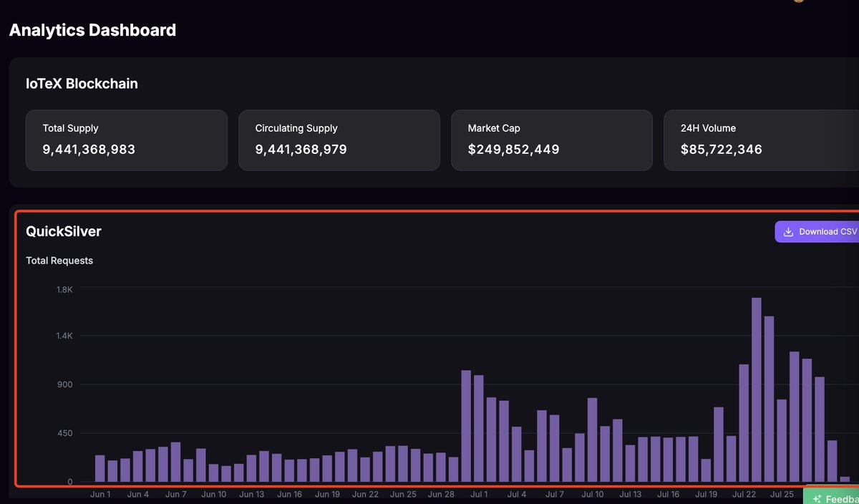Select the Circulating Supply card
The height and width of the screenshot is (504, 859).
(x=339, y=140)
